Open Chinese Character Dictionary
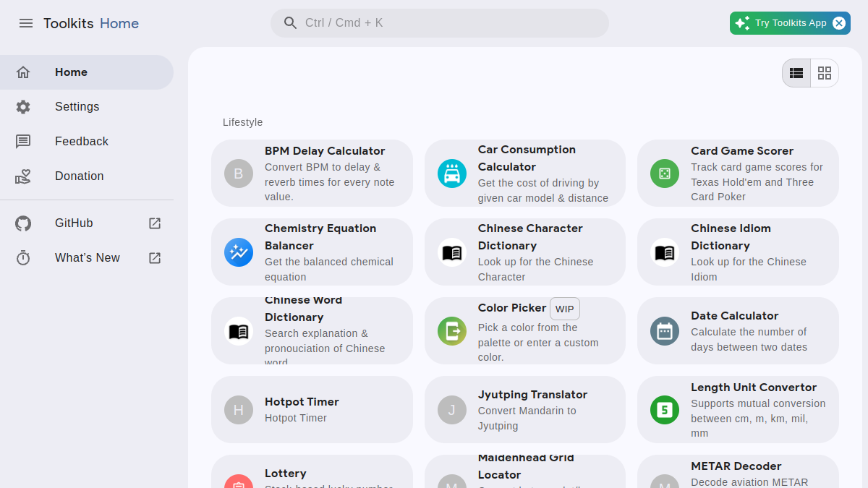The width and height of the screenshot is (868, 488). pyautogui.click(x=525, y=252)
